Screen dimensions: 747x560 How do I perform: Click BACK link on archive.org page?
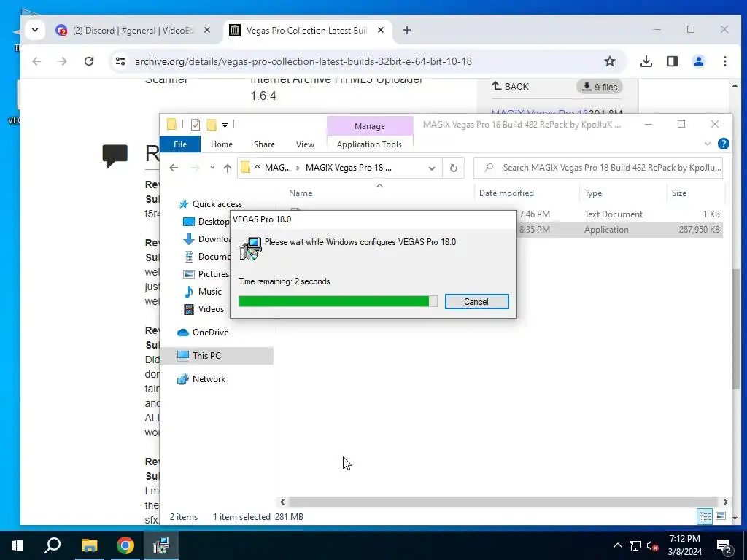510,86
